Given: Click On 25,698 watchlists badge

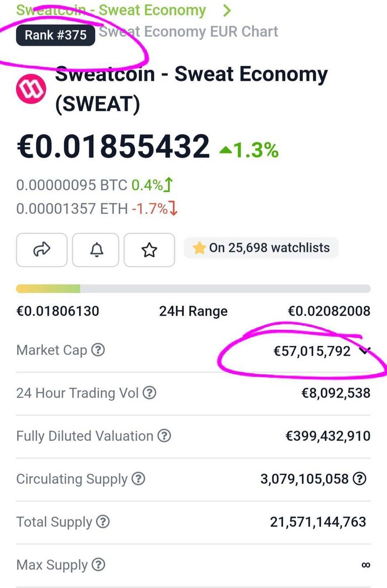Looking at the screenshot, I should click(x=261, y=248).
